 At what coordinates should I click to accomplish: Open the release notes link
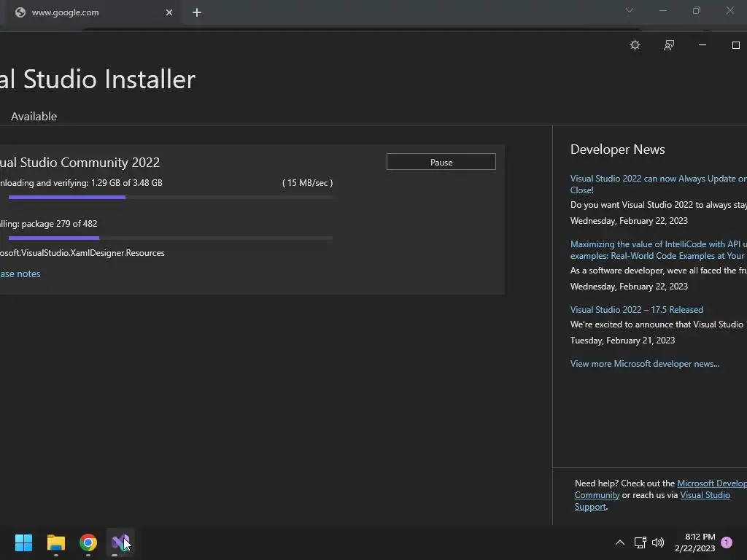tap(20, 274)
